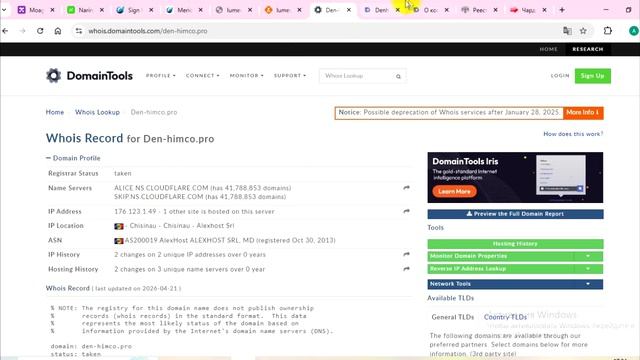640x360 pixels.
Task: Click HOME in the black top bar
Action: [548, 49]
